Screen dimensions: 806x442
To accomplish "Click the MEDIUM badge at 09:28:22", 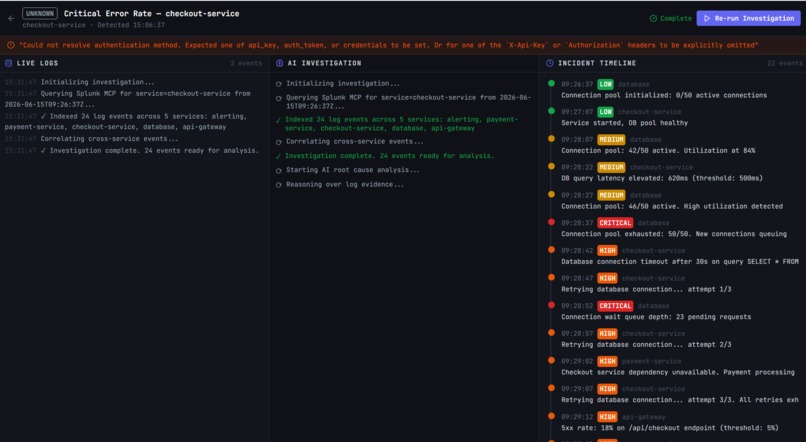I will (611, 168).
